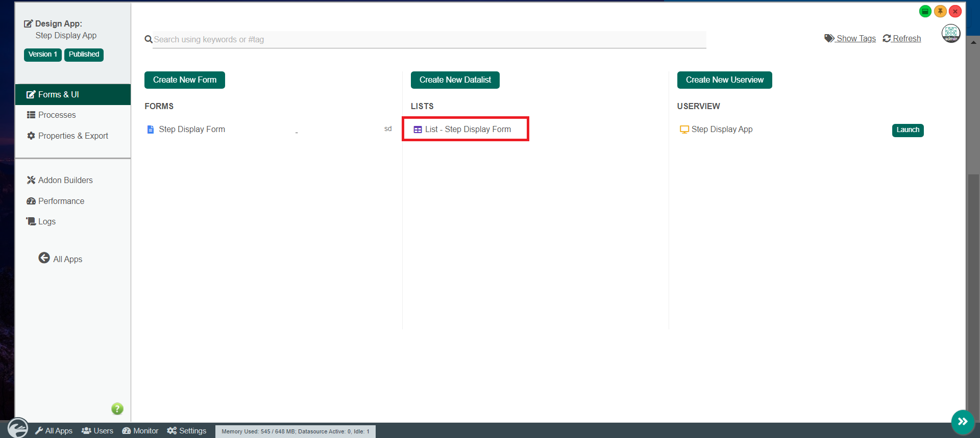
Task: Launch the Step Display App userview
Action: (908, 130)
